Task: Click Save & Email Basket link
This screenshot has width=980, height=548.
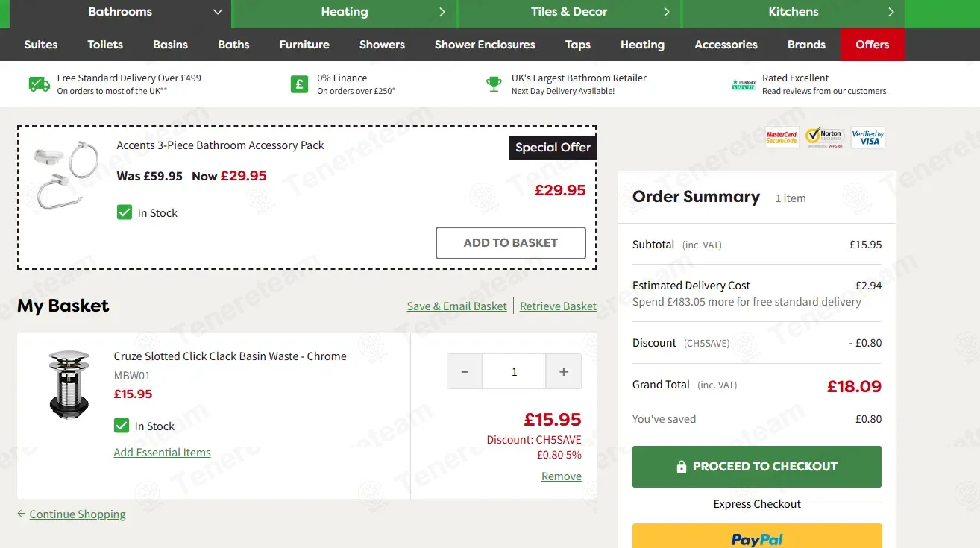Action: 456,306
